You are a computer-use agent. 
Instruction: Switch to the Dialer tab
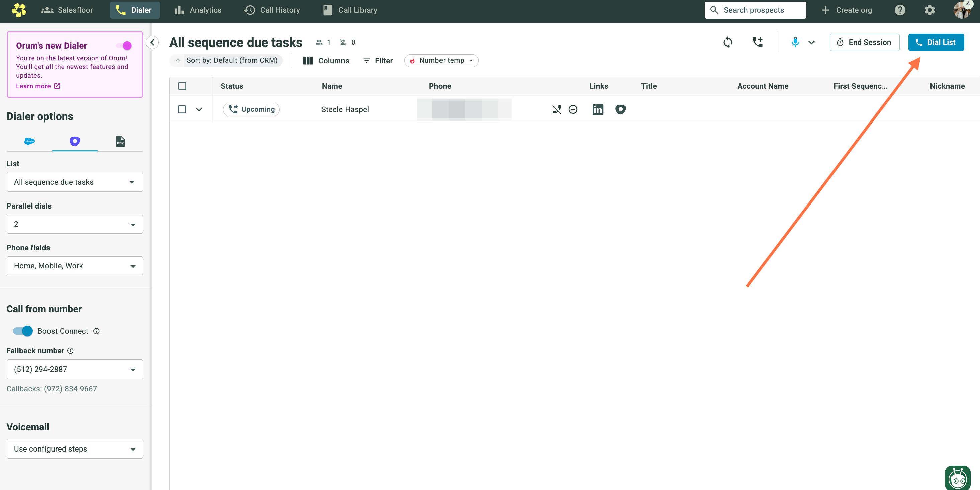pos(135,10)
